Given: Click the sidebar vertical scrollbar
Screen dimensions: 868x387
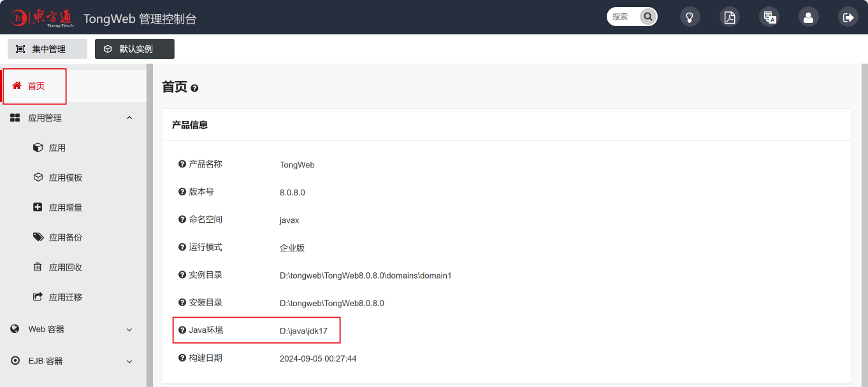Looking at the screenshot, I should [x=149, y=225].
